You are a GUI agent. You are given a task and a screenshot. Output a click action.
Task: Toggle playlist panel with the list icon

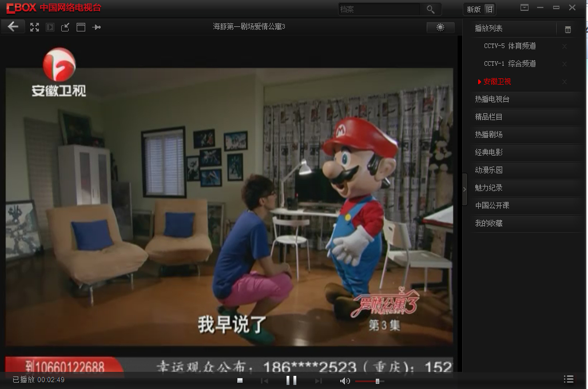coord(569,379)
